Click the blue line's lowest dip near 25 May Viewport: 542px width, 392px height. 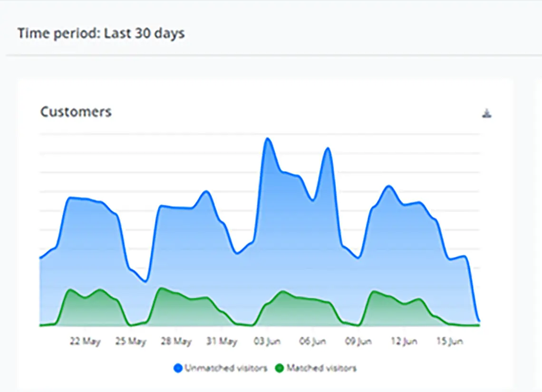click(x=145, y=281)
